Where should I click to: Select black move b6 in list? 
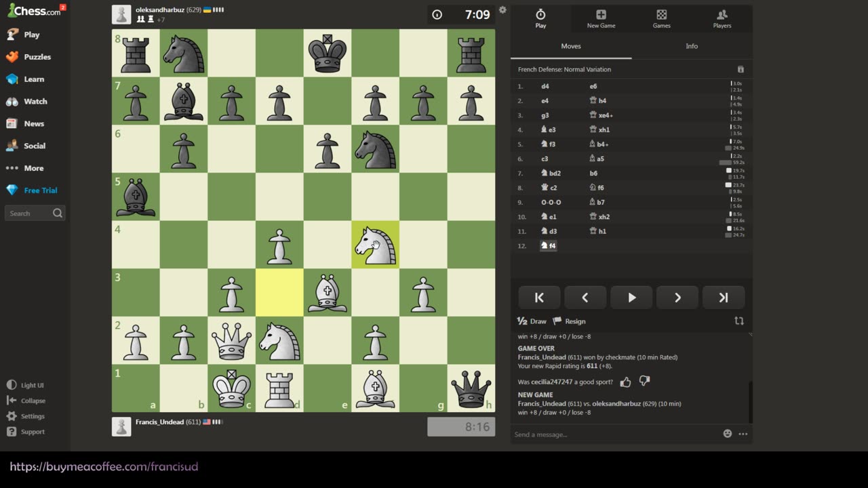coord(594,174)
